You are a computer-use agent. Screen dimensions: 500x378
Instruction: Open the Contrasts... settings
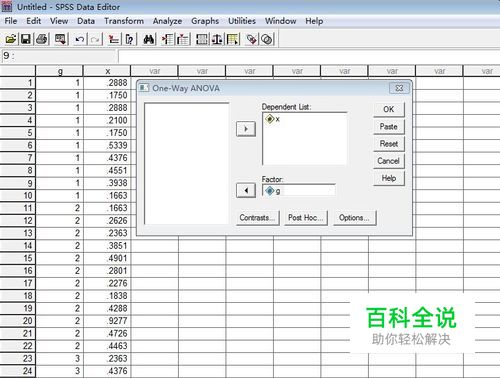(x=258, y=218)
